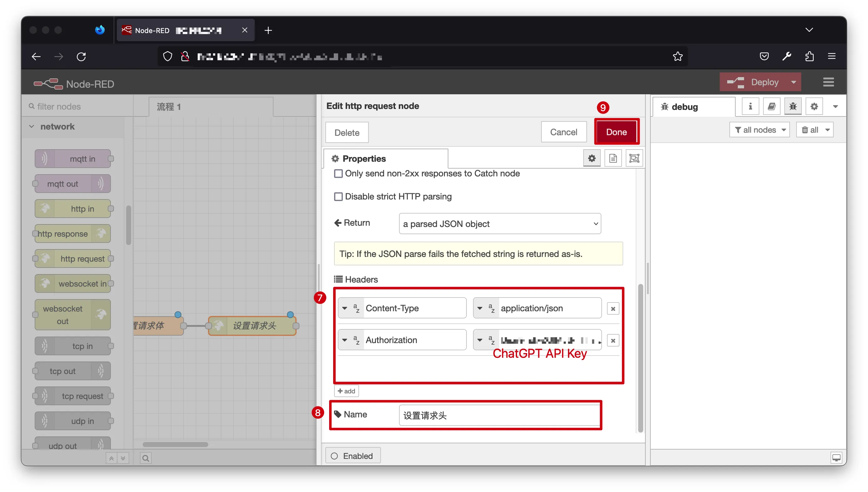Click node properties gear icon
Image resolution: width=868 pixels, height=492 pixels.
[592, 158]
